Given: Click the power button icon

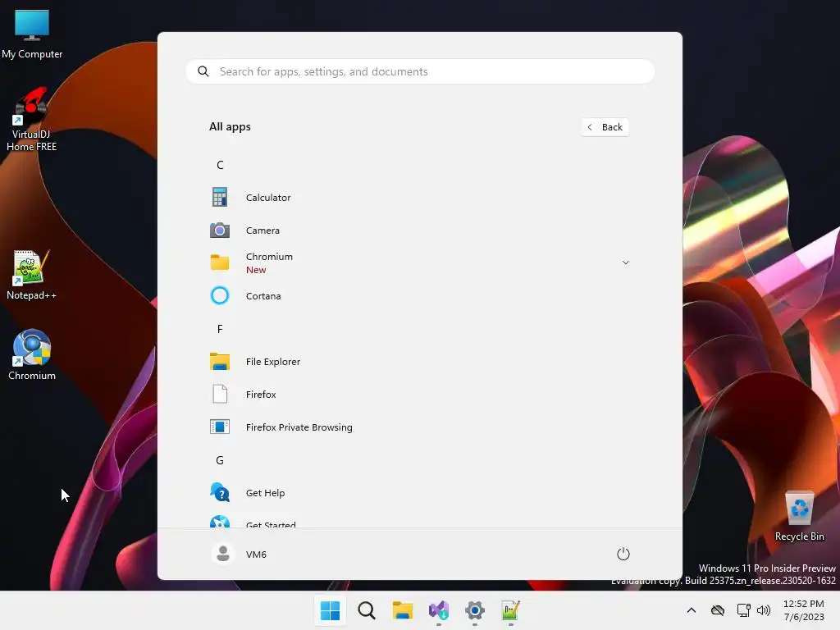Looking at the screenshot, I should [x=623, y=554].
